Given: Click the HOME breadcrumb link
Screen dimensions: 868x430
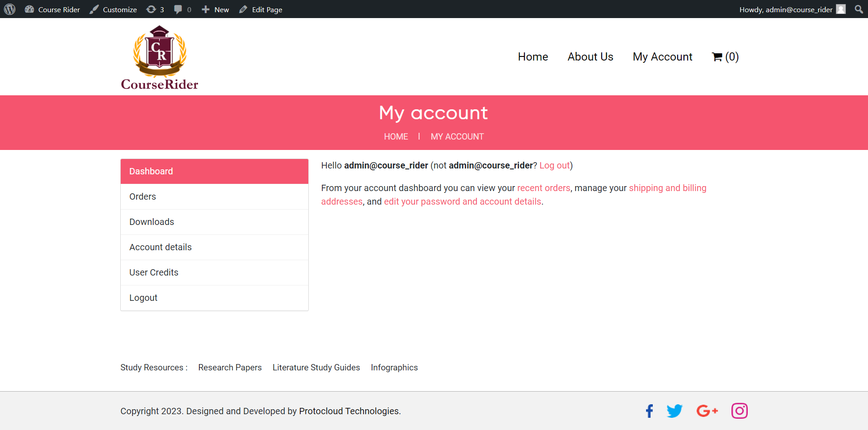Looking at the screenshot, I should pos(396,136).
